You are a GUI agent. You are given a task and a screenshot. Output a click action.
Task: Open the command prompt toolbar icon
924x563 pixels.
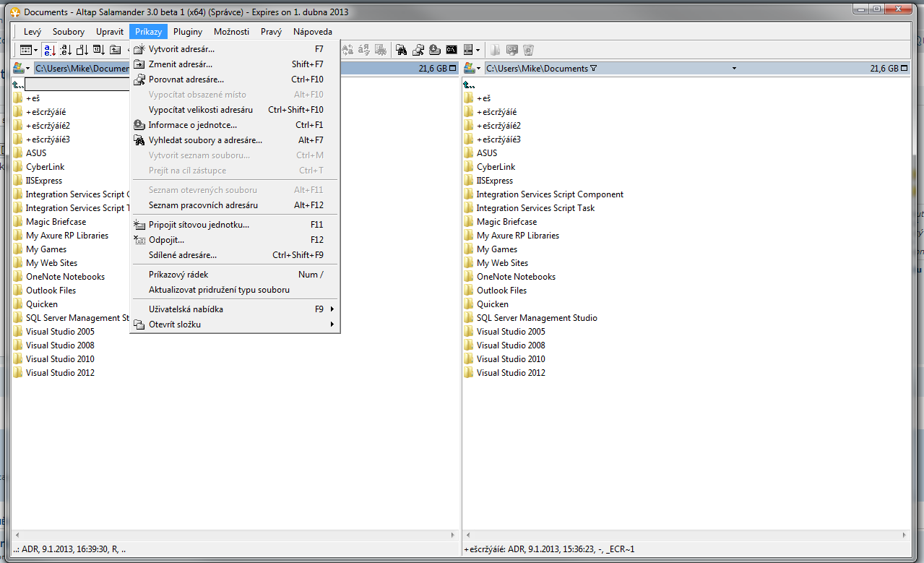coord(451,50)
